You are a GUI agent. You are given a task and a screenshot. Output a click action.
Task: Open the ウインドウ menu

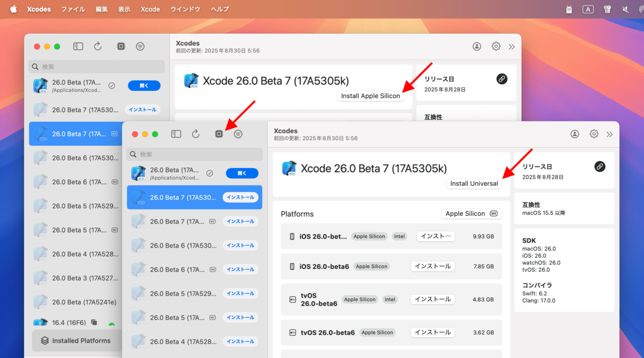pyautogui.click(x=185, y=9)
